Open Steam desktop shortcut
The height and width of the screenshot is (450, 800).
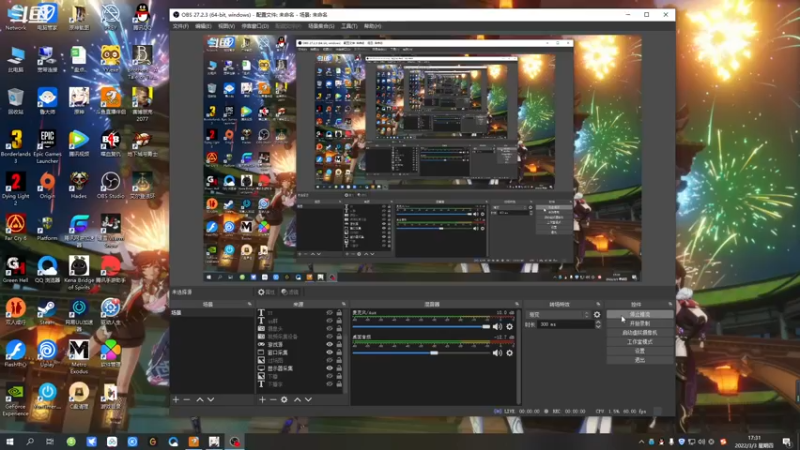click(x=47, y=312)
